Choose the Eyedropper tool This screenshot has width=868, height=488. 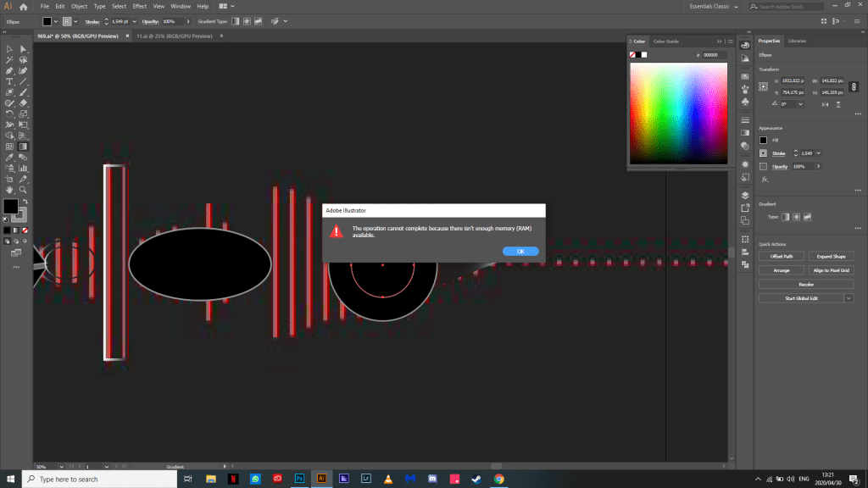click(x=10, y=157)
